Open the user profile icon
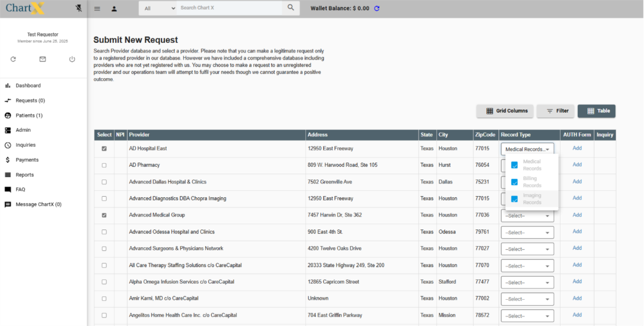 pos(114,8)
